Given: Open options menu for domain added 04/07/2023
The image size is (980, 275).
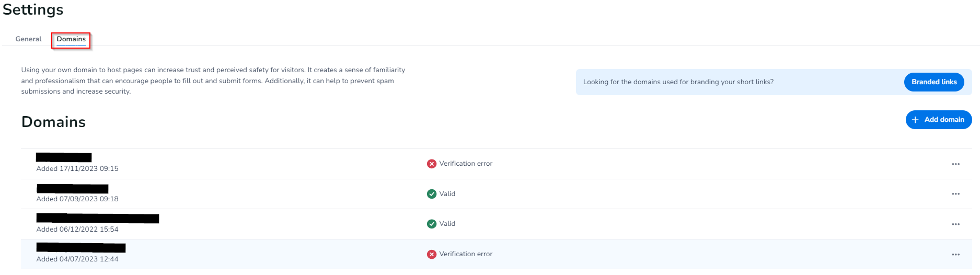Looking at the screenshot, I should point(955,255).
